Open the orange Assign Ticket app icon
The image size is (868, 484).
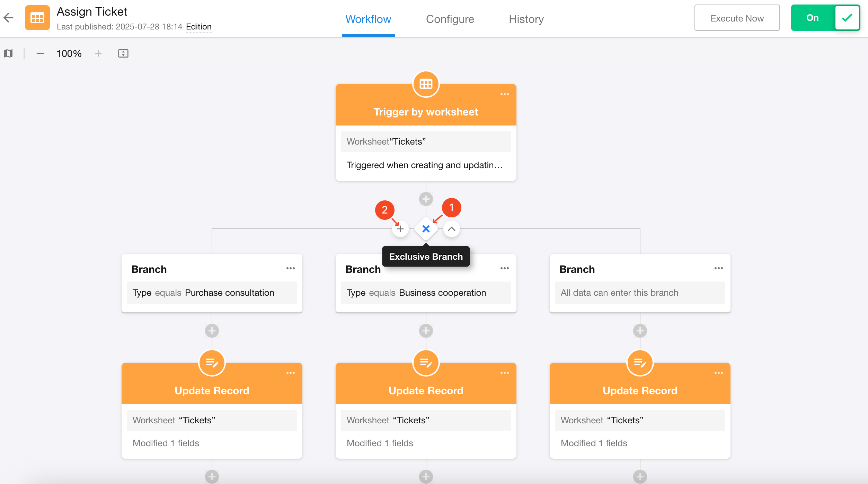37,18
